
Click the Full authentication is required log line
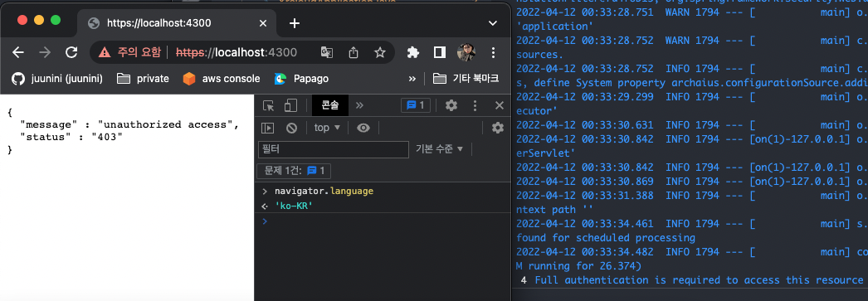click(x=698, y=280)
